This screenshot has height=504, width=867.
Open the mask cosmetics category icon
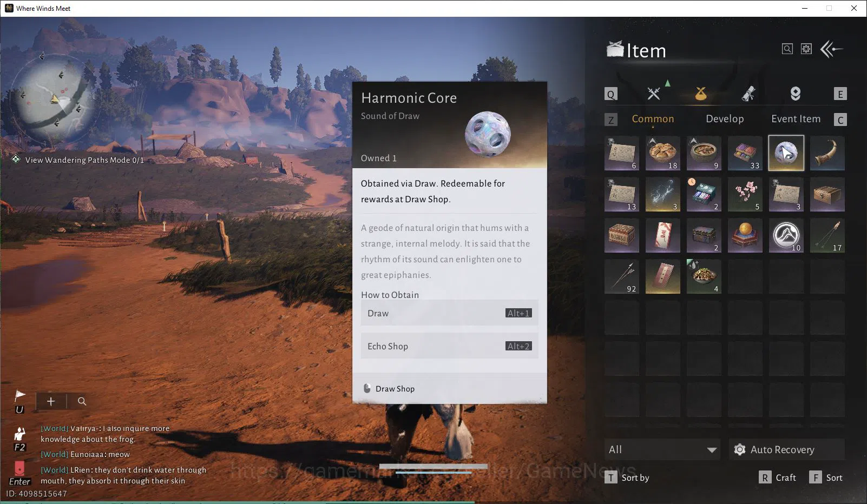point(796,94)
